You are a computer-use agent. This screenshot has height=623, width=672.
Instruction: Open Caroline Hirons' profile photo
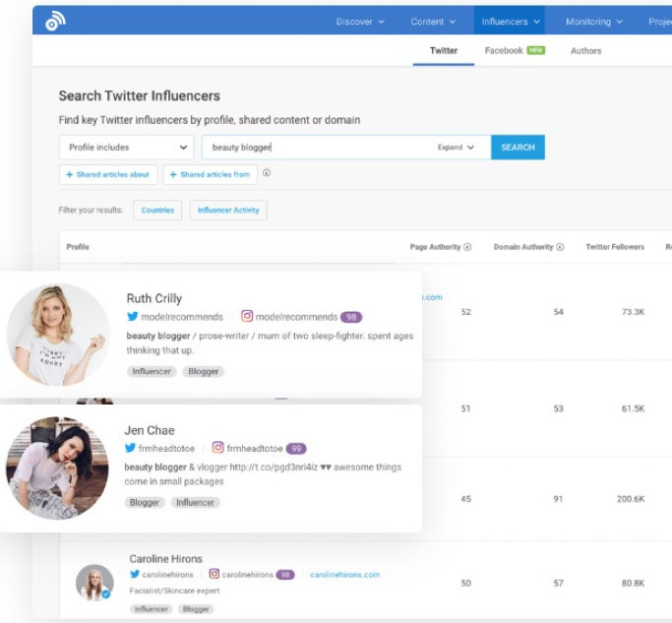(94, 583)
